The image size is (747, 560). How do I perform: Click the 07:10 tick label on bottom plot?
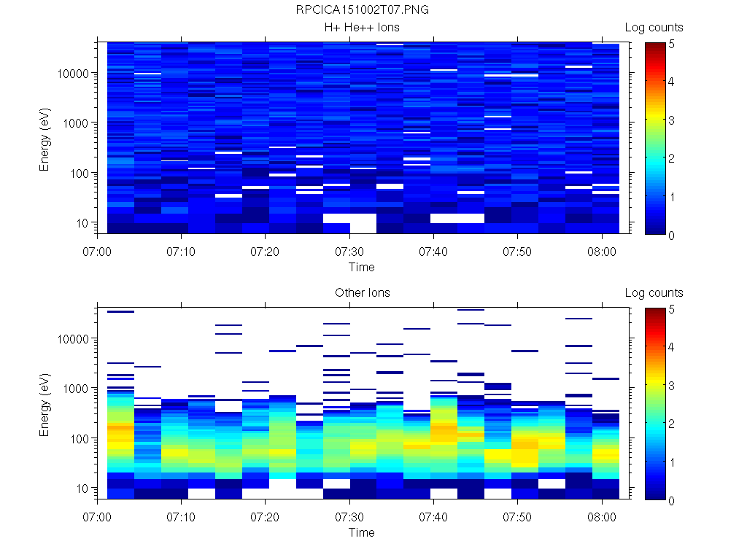181,517
